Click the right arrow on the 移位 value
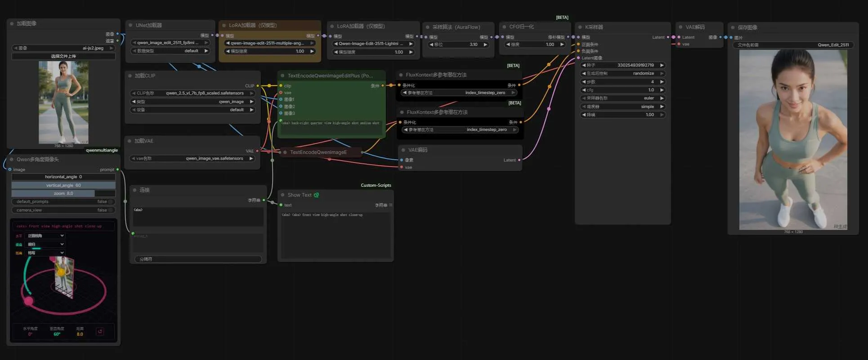The width and height of the screenshot is (868, 360). click(485, 45)
